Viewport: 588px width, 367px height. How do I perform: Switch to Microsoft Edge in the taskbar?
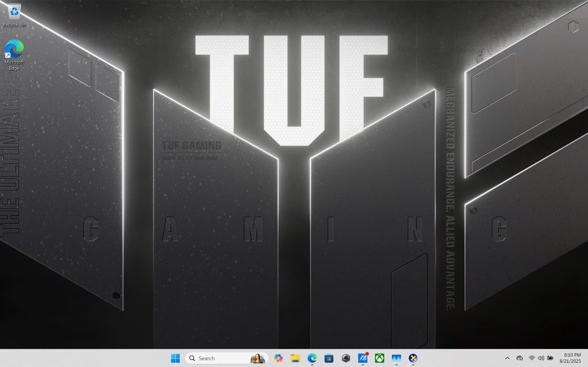click(312, 358)
